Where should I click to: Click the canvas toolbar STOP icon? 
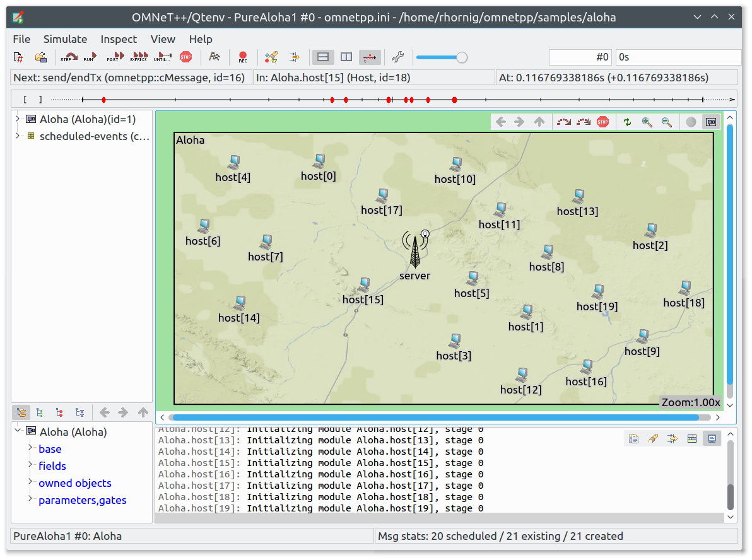603,122
